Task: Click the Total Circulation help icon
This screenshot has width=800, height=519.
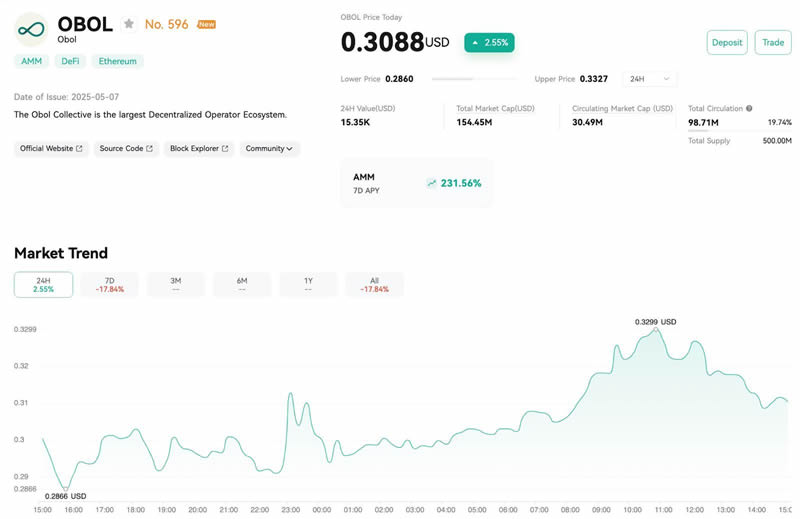Action: pyautogui.click(x=749, y=108)
